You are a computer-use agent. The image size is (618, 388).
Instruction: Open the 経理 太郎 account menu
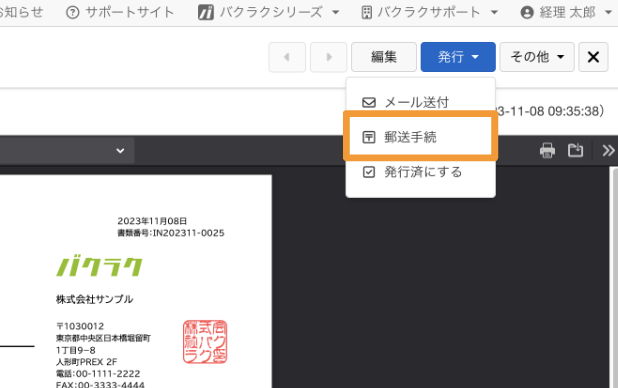(x=566, y=13)
